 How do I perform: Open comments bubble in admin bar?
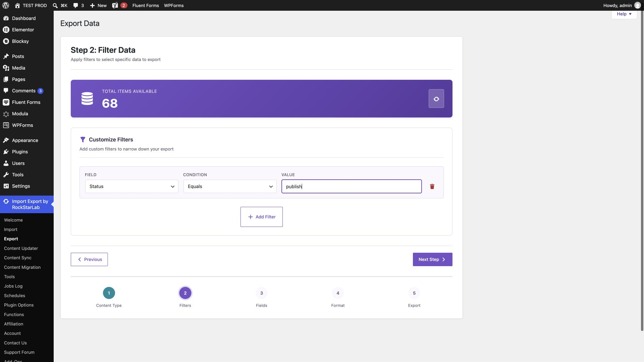click(x=78, y=5)
